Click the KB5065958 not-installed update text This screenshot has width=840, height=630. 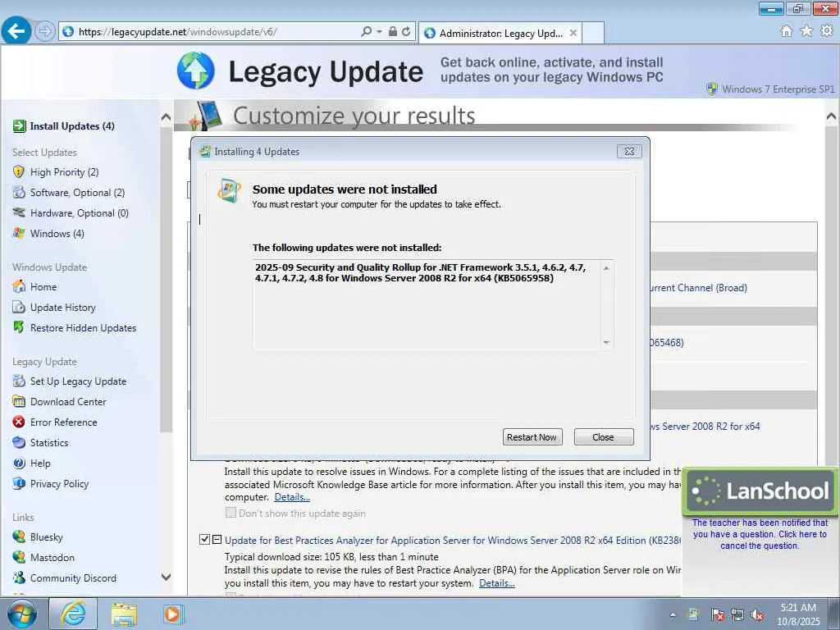[x=421, y=272]
